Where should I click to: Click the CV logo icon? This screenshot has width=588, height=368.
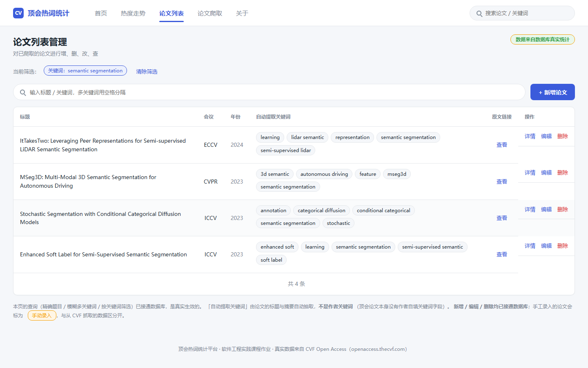click(18, 13)
